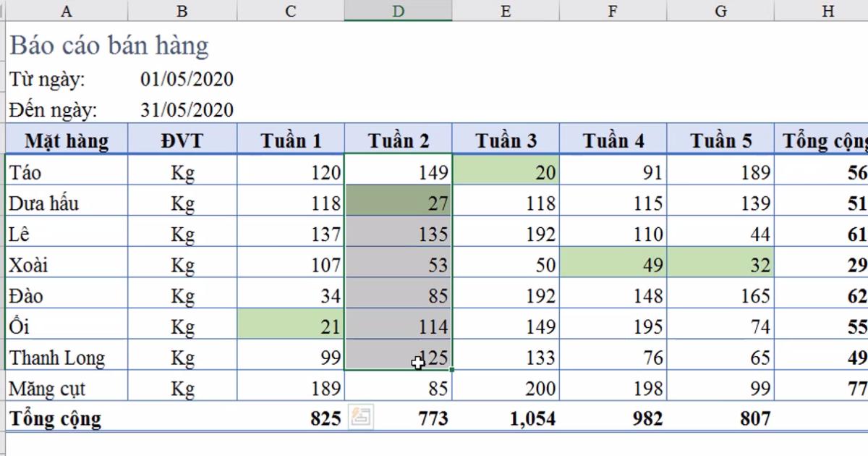Screen dimensions: 868x456
Task: Select Ổi Tuần 2 value 114
Action: [x=399, y=325]
